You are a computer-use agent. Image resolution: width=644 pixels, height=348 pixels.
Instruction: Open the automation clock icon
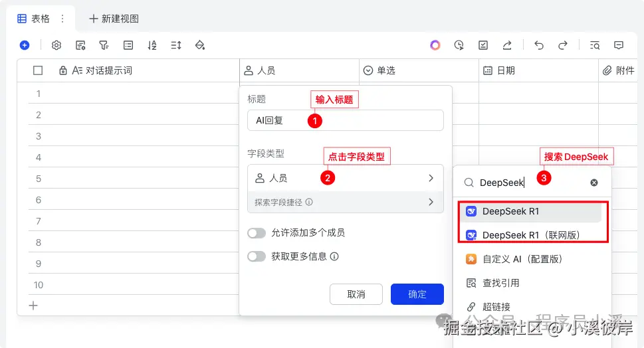459,45
